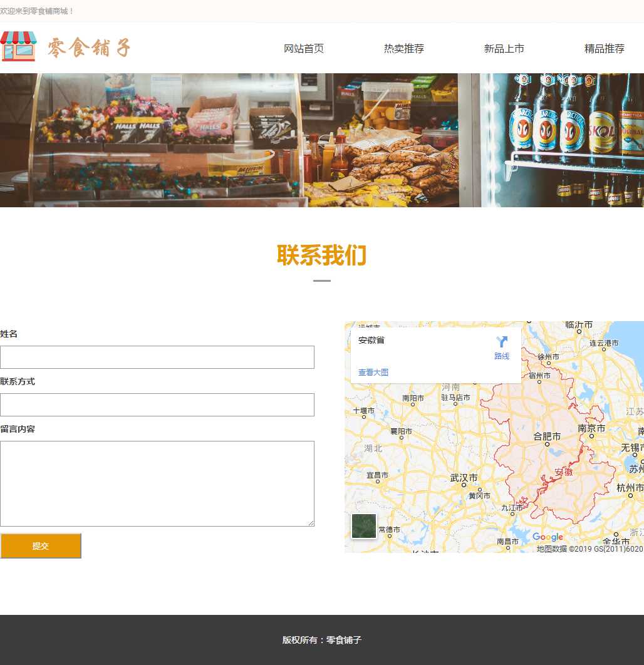
Task: Click the 查看大图 map link
Action: coord(373,372)
